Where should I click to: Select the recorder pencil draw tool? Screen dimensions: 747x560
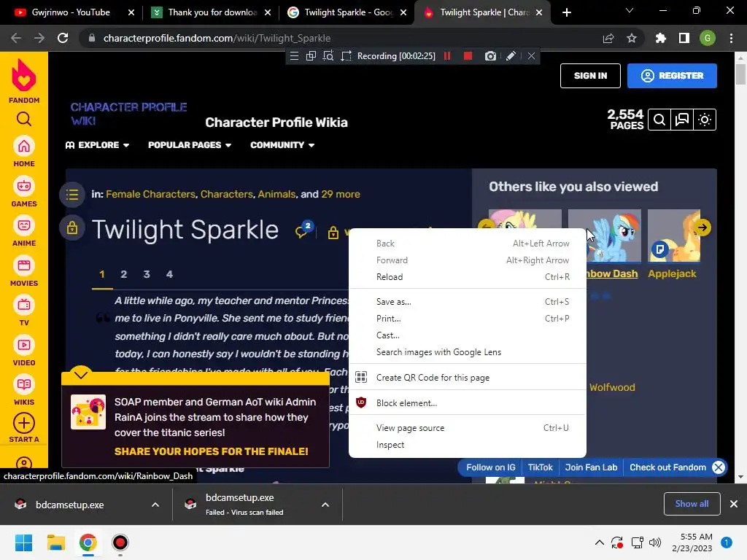[511, 56]
